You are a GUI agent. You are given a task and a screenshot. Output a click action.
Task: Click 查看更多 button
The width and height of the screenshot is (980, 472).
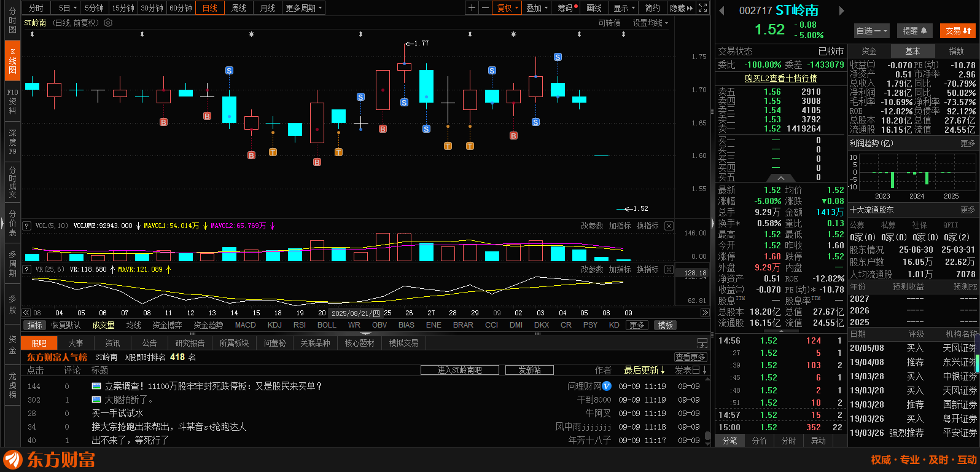pos(690,357)
